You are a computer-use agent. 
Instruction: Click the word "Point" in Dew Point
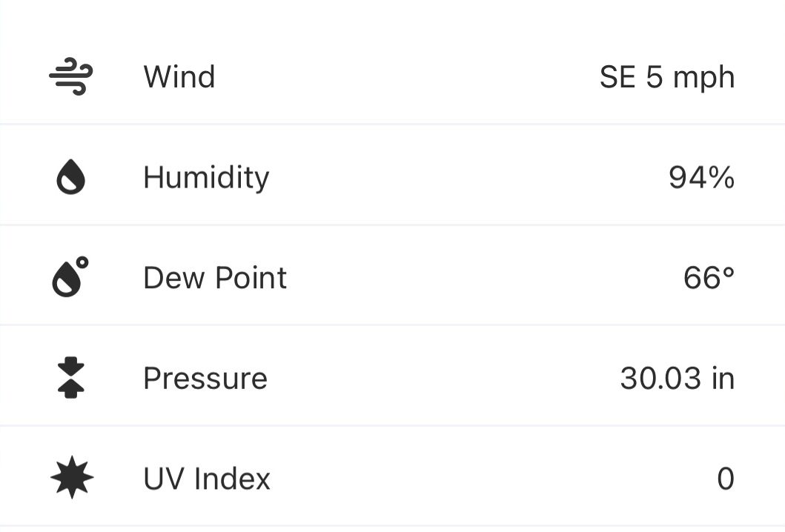[251, 278]
